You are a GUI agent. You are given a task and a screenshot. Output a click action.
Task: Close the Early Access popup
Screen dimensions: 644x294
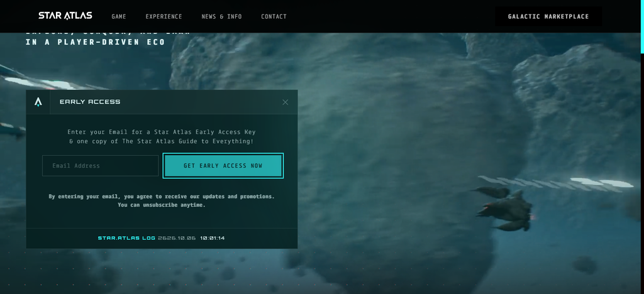286,102
